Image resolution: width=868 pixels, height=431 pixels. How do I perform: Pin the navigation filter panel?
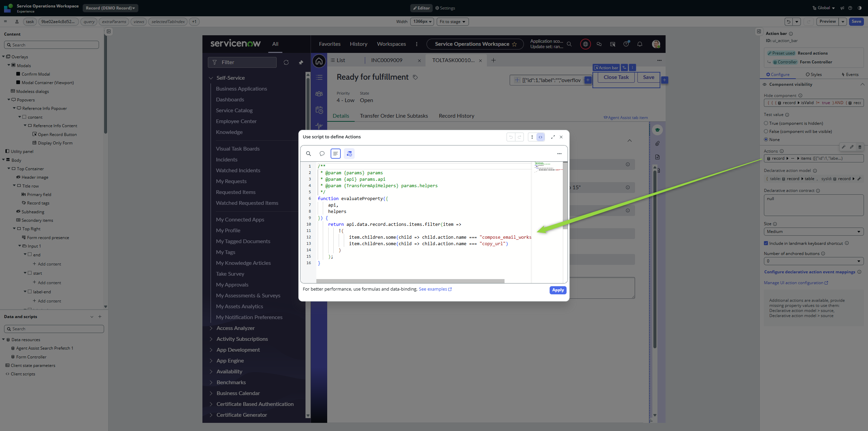[301, 62]
